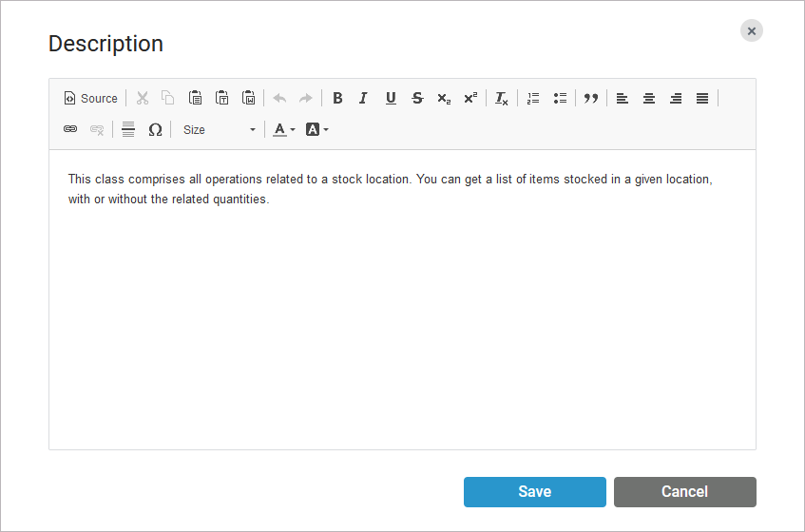The width and height of the screenshot is (805, 532).
Task: Apply italic formatting
Action: 363,98
